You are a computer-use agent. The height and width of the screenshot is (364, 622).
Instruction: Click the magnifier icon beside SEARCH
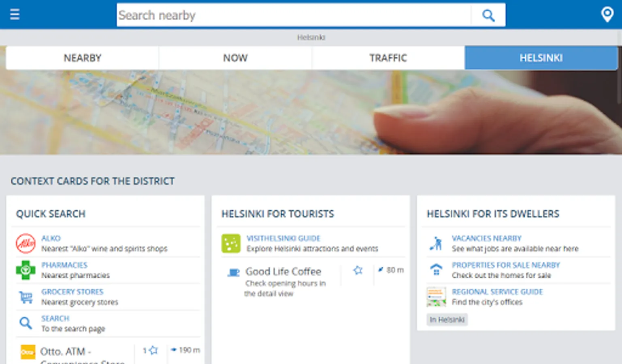26,323
